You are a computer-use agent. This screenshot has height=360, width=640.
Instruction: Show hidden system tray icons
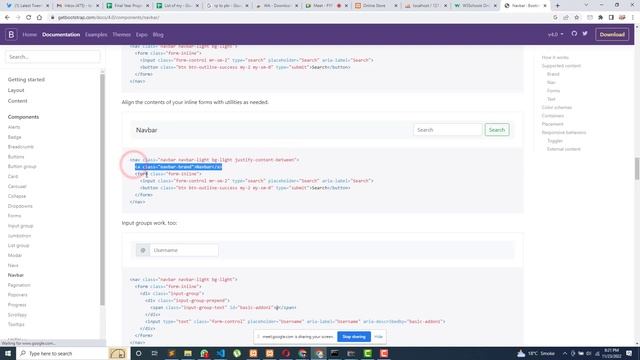pyautogui.click(x=565, y=353)
